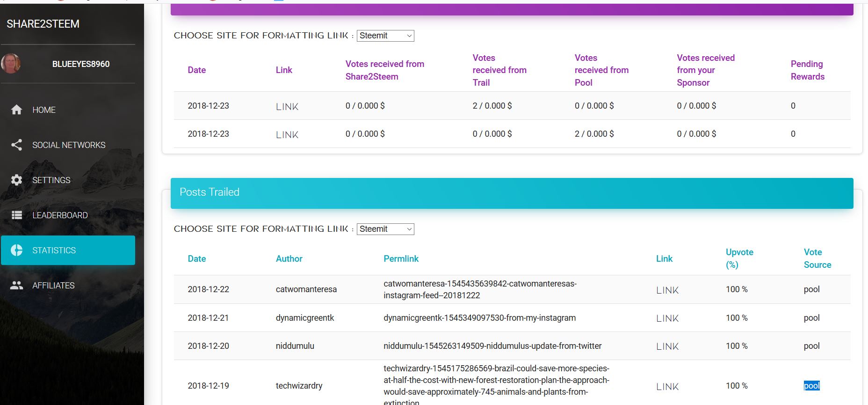Open the Posts Trailed Steemit site dropdown
The height and width of the screenshot is (405, 868).
coord(385,229)
